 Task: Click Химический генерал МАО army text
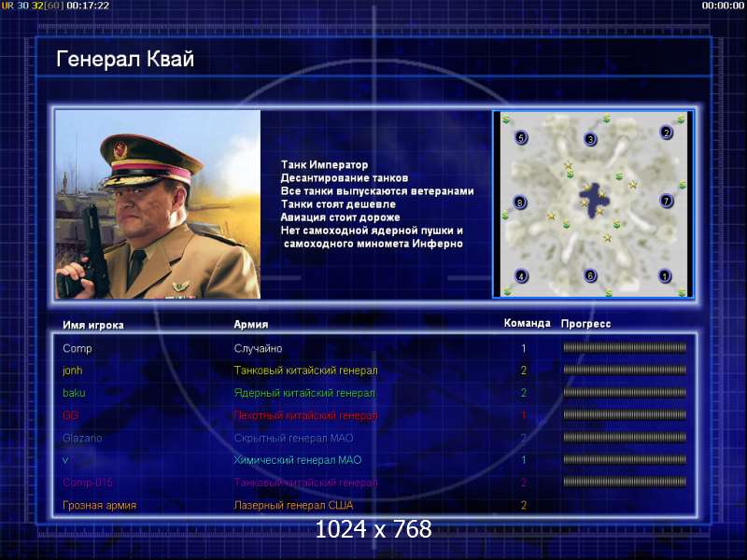point(298,460)
